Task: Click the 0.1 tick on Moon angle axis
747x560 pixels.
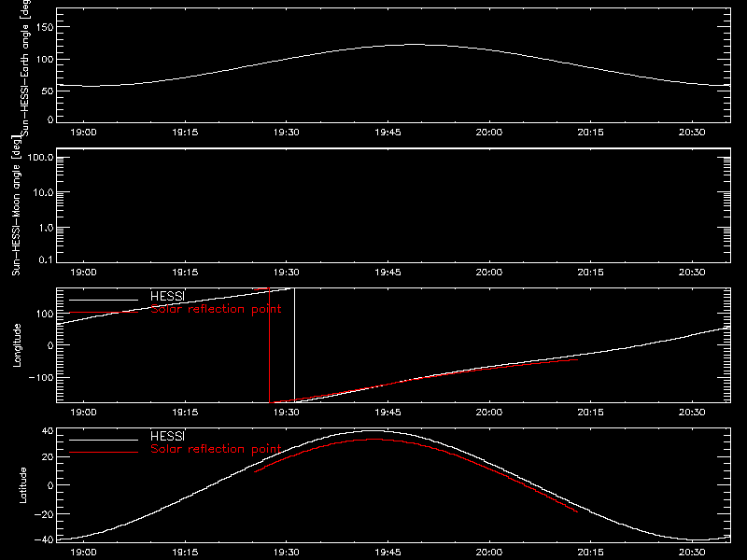Action: 46,260
